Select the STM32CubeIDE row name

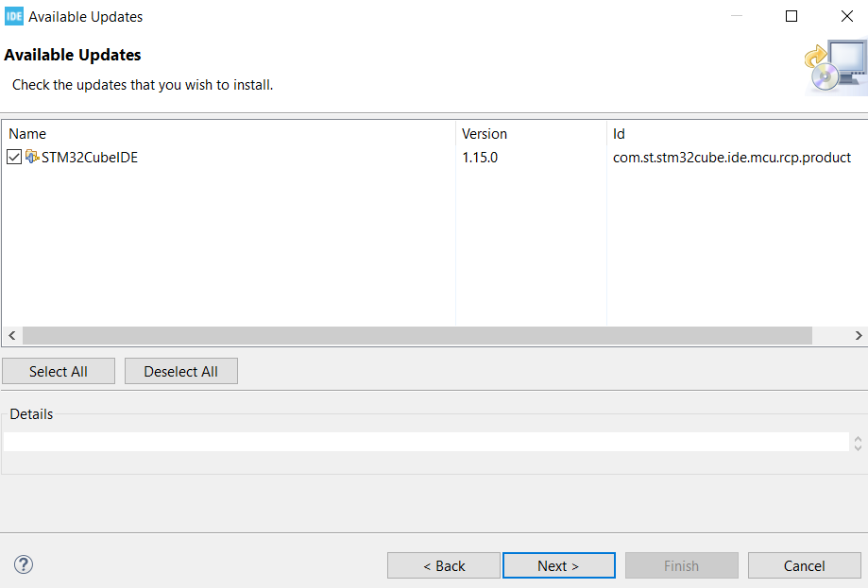pyautogui.click(x=90, y=157)
